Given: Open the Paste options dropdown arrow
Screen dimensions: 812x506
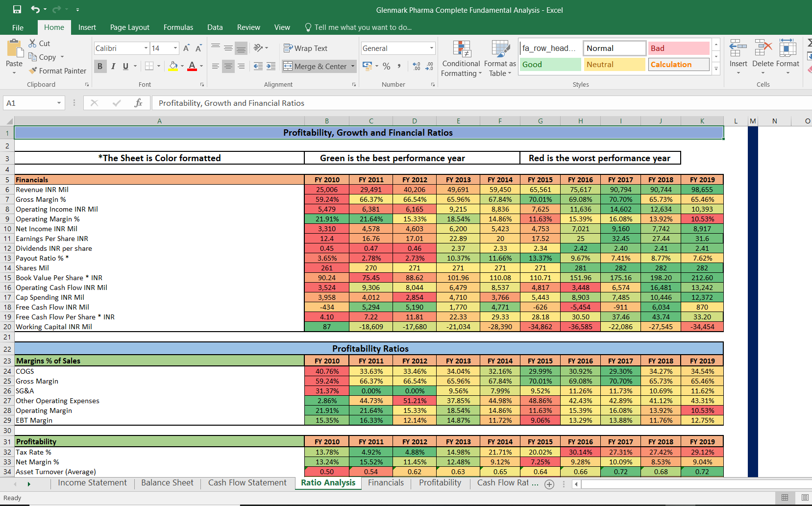Looking at the screenshot, I should (14, 73).
